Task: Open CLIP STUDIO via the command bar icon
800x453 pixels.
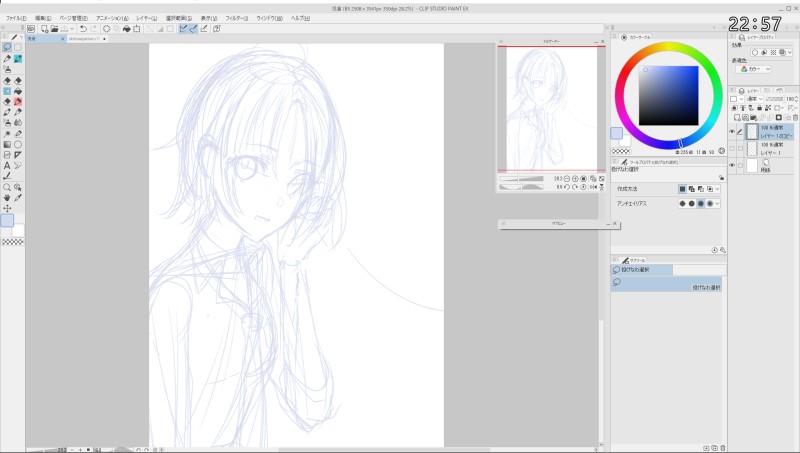Action: (x=31, y=29)
